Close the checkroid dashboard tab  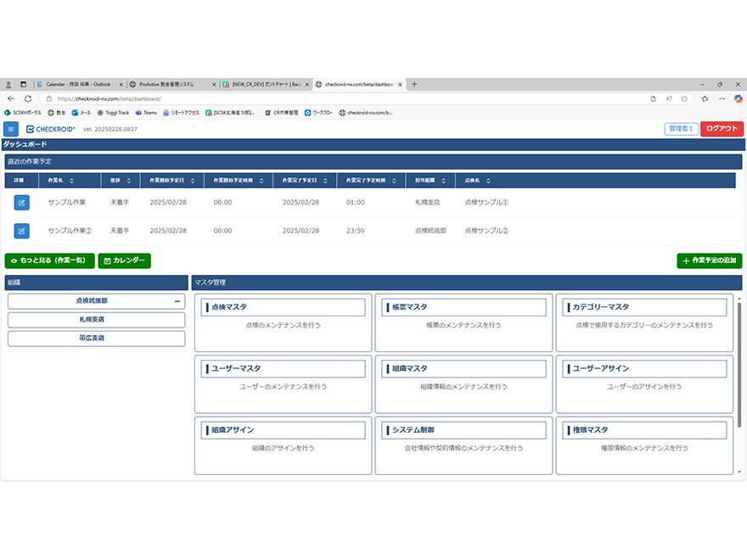tap(400, 84)
